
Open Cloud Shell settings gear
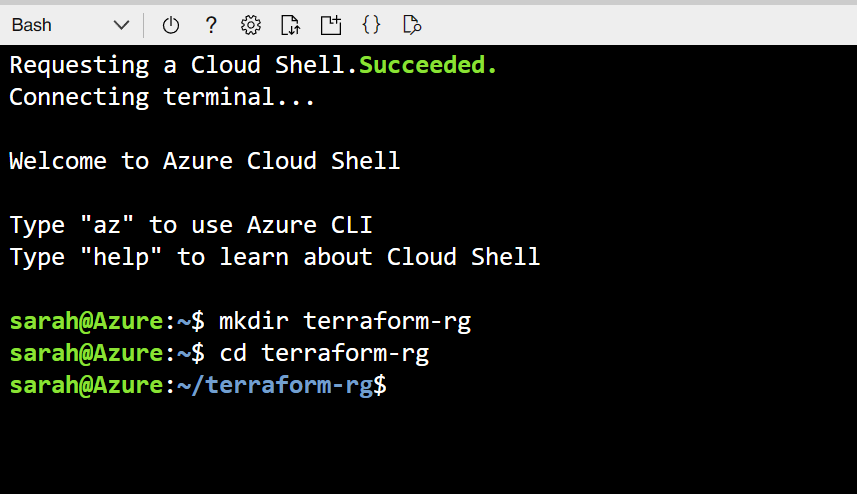coord(251,25)
